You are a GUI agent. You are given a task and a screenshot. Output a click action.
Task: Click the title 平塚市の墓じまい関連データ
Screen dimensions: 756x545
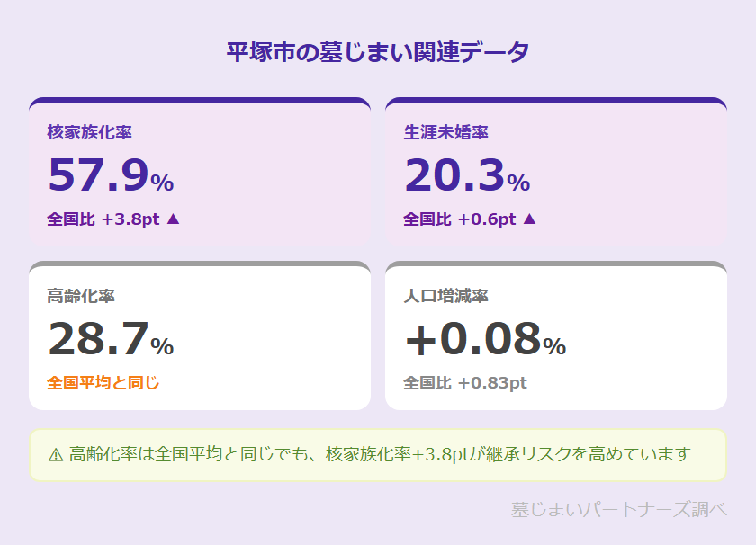378,51
